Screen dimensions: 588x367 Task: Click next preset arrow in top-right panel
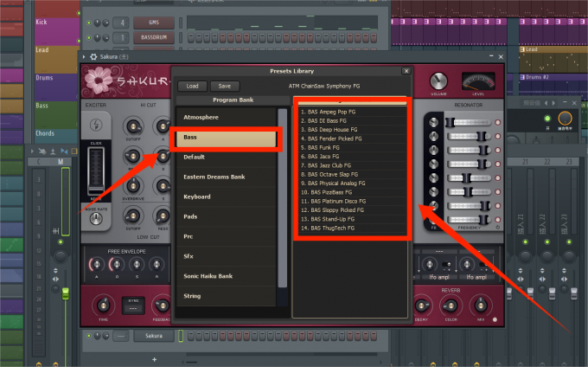(x=553, y=103)
